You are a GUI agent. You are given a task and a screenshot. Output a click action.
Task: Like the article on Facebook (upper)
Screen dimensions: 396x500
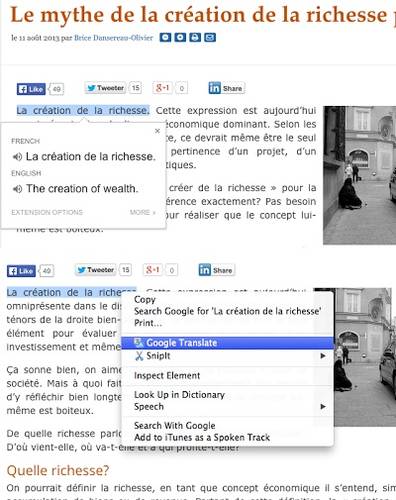coord(31,89)
